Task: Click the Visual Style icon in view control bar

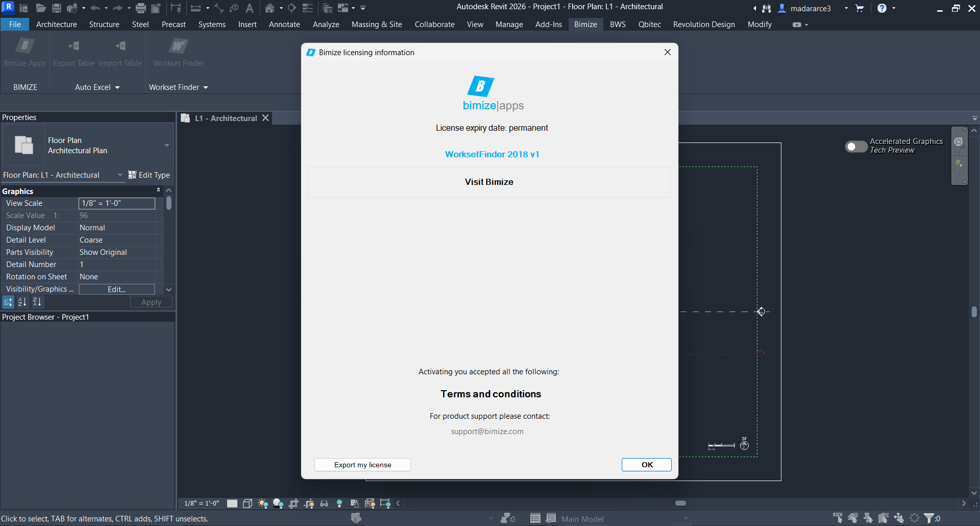Action: click(x=248, y=504)
